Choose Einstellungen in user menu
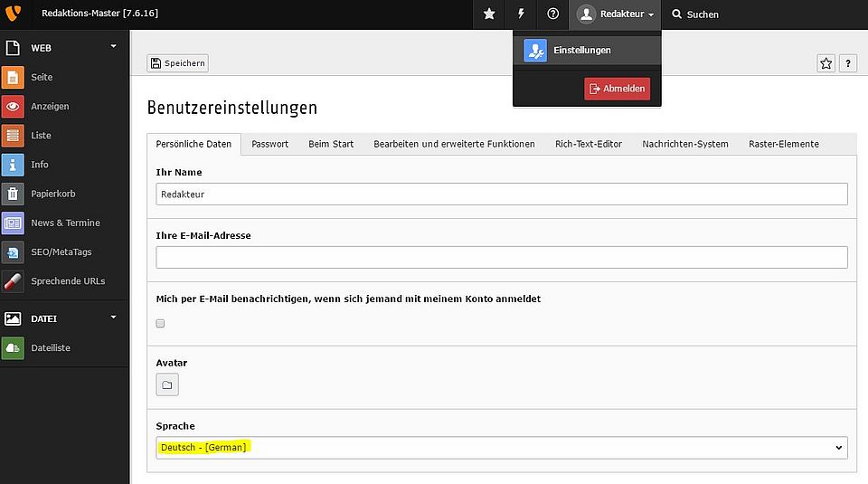This screenshot has height=484, width=868. [581, 51]
